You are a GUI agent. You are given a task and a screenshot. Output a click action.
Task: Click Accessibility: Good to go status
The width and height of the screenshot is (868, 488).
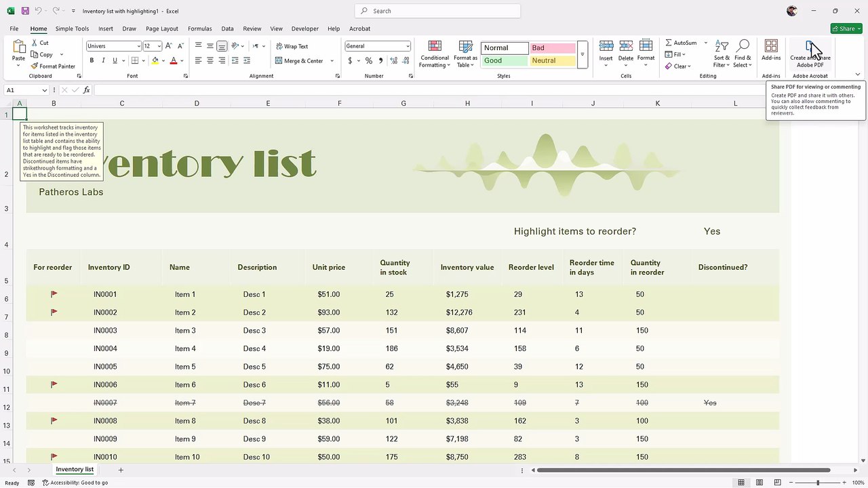75,483
